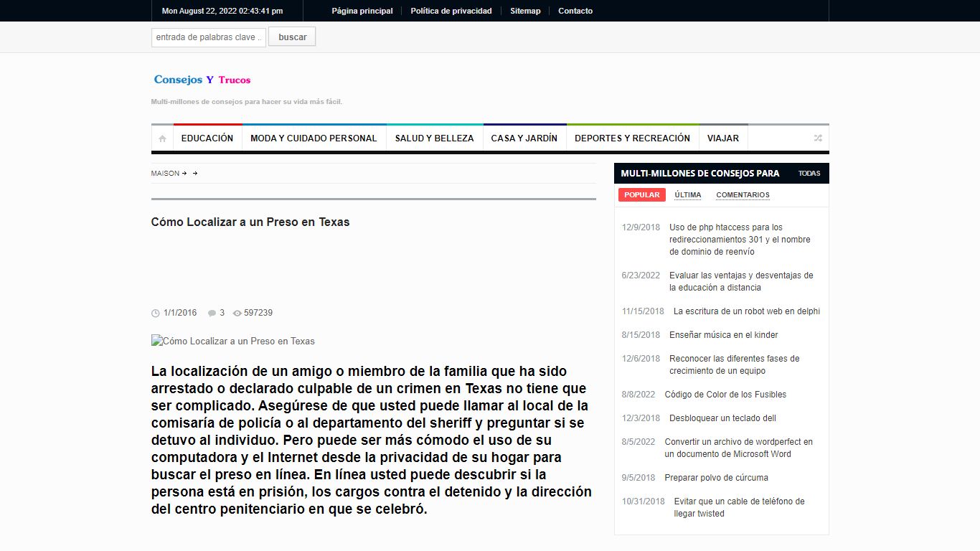Image resolution: width=980 pixels, height=551 pixels.
Task: Click the shuffle random article icon
Action: (x=818, y=138)
